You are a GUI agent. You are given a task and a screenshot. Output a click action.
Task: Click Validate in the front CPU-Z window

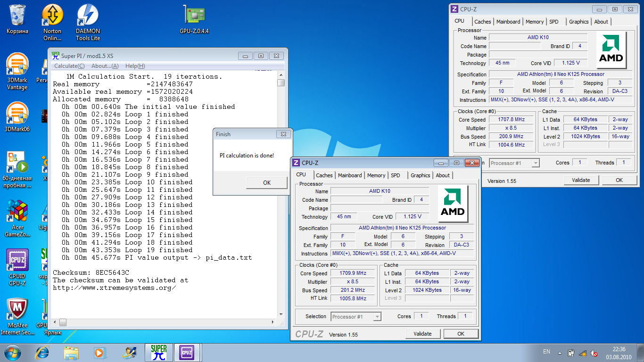coord(422,334)
